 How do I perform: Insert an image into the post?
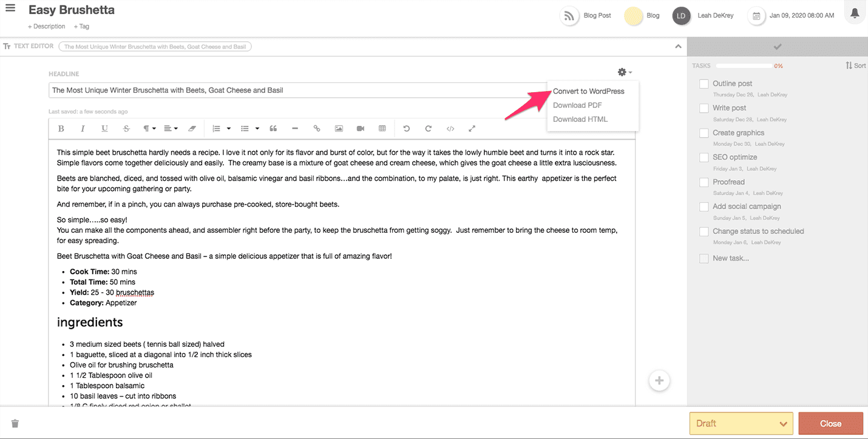point(339,129)
